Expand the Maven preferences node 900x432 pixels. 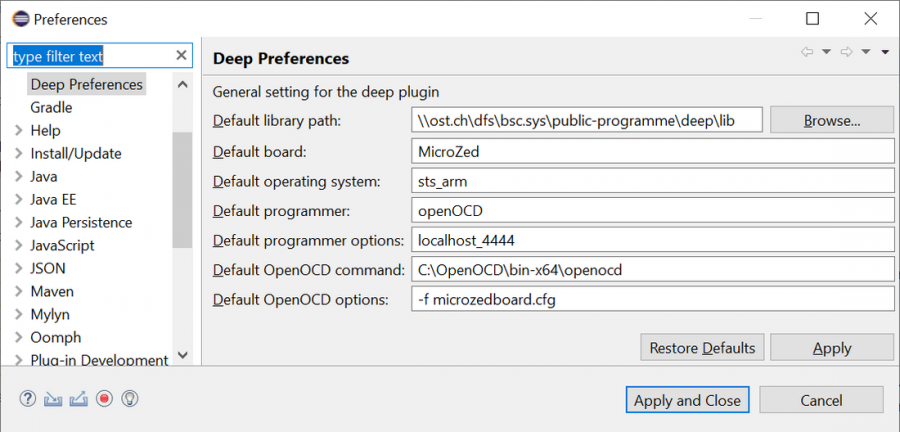tap(19, 292)
